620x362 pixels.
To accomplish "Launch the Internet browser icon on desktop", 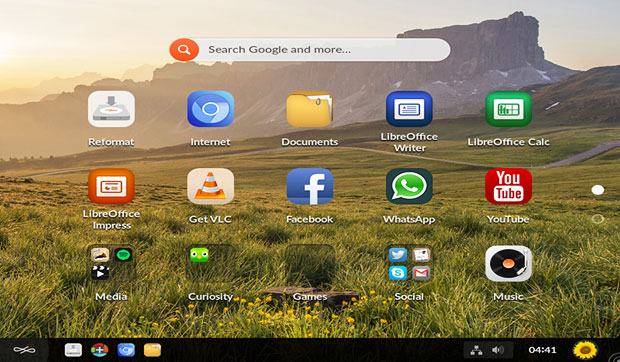I will (210, 109).
